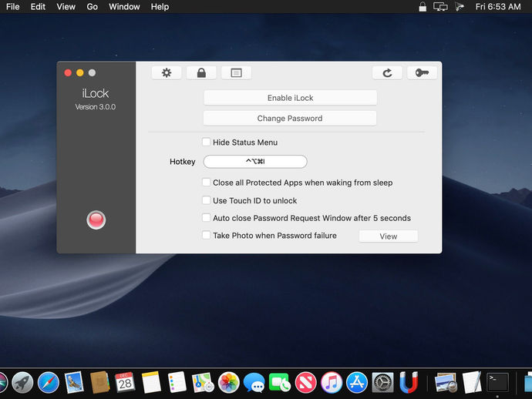This screenshot has width=532, height=399.
Task: Open the Go menu
Action: coord(92,7)
